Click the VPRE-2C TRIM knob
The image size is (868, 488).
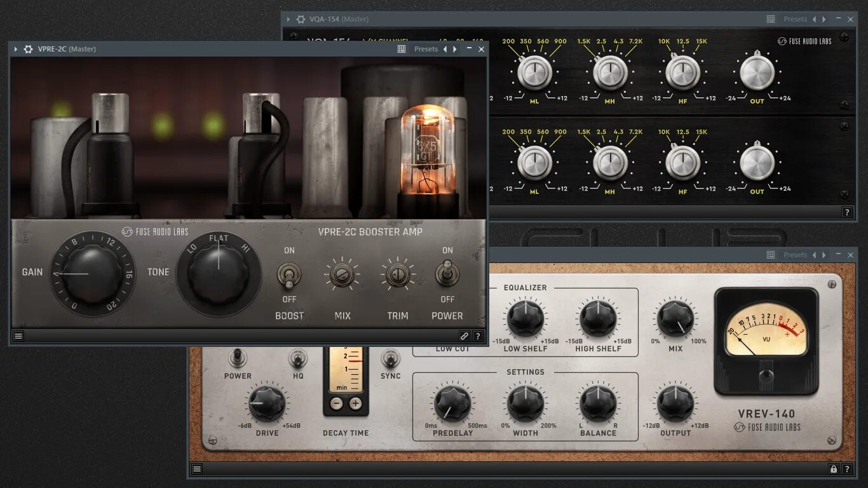(x=398, y=274)
